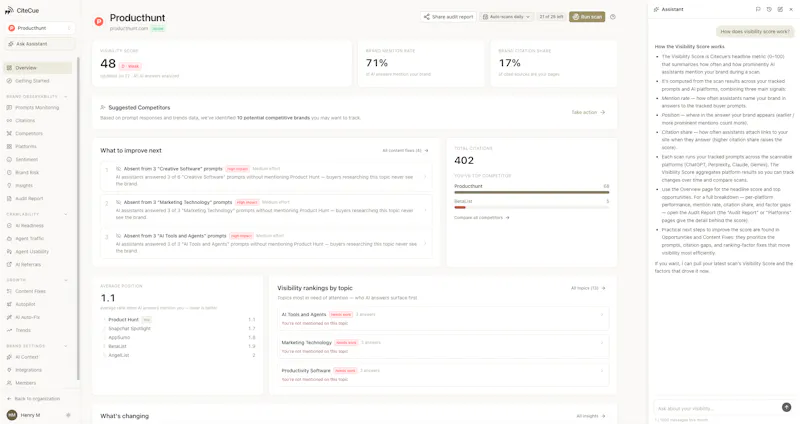Open the Competitors page icon
The width and height of the screenshot is (800, 424).
pos(9,133)
